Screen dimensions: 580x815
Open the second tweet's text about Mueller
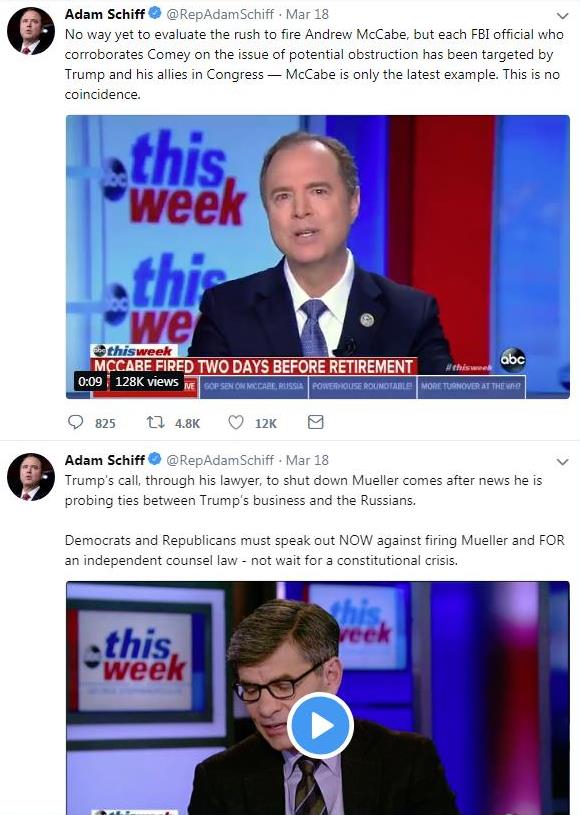(314, 520)
